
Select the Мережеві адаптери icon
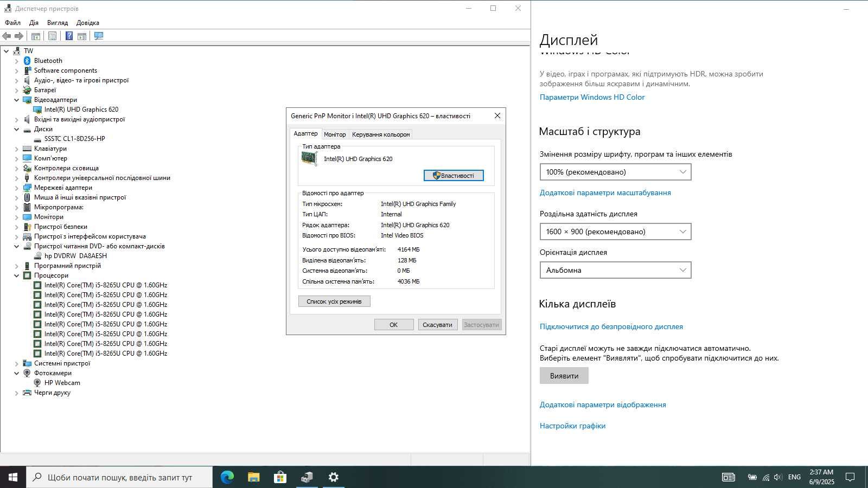point(27,188)
